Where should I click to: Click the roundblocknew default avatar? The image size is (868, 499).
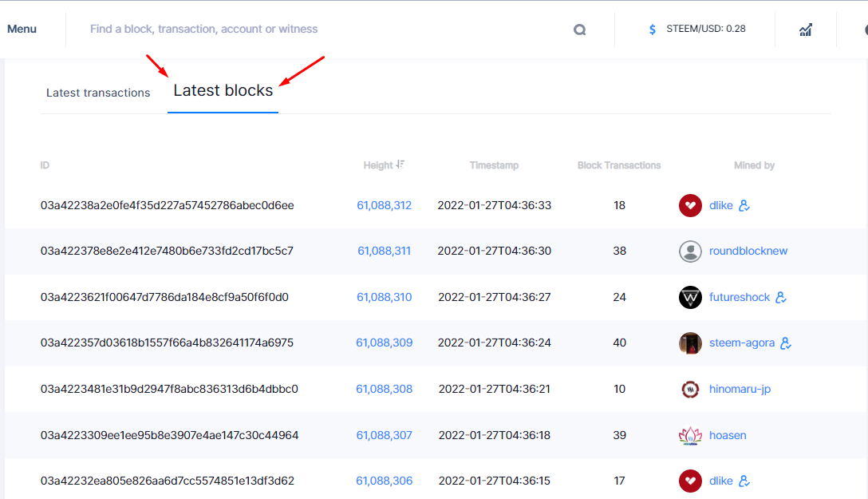[690, 251]
